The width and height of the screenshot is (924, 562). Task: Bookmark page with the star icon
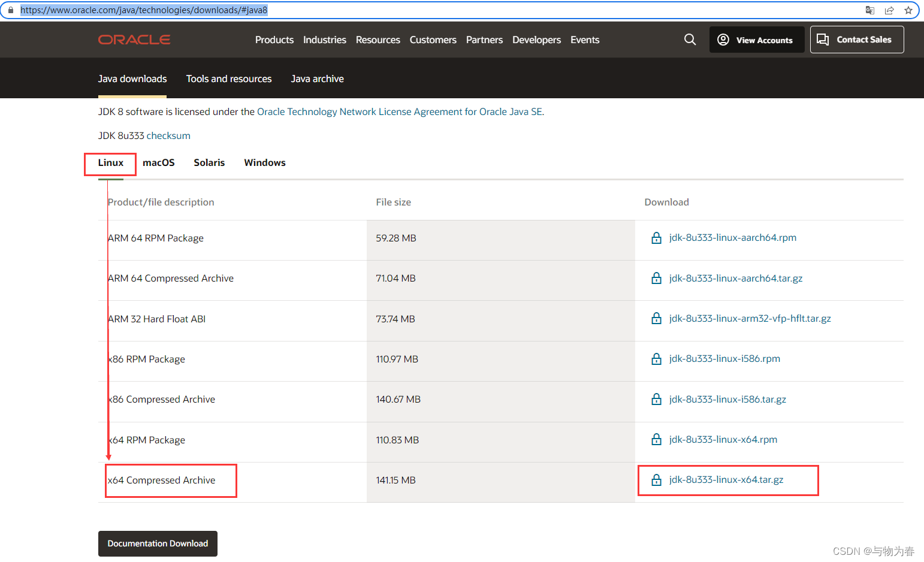(x=908, y=10)
